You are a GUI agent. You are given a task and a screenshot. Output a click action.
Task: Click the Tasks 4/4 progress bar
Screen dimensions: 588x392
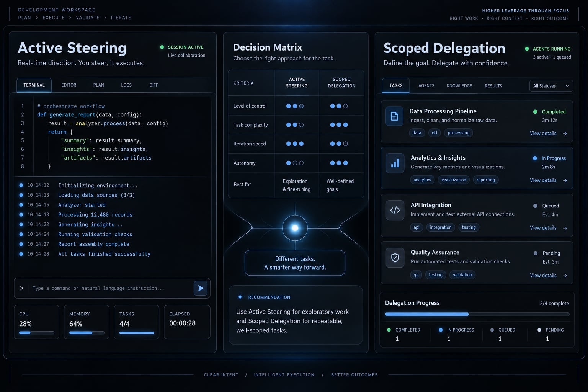[x=137, y=333]
